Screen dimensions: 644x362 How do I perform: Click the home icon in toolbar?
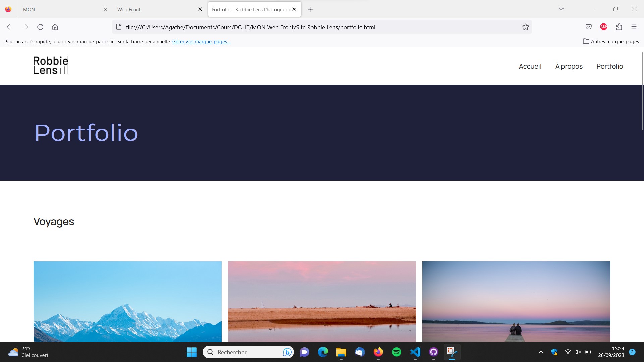point(55,27)
